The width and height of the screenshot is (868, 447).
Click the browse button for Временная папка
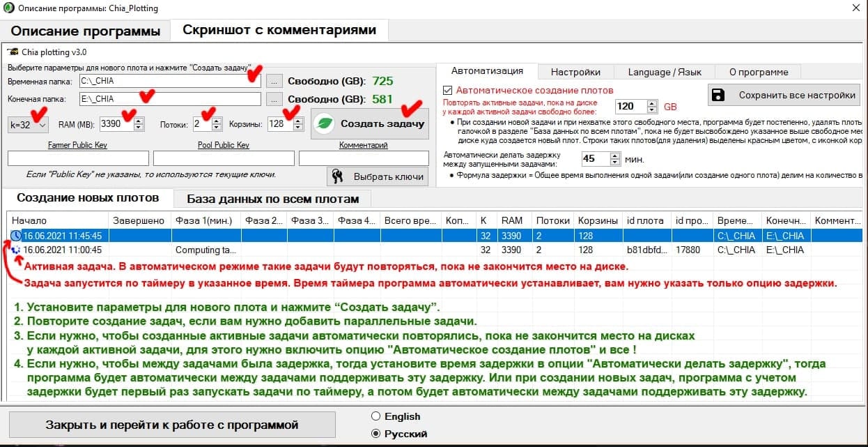point(275,80)
